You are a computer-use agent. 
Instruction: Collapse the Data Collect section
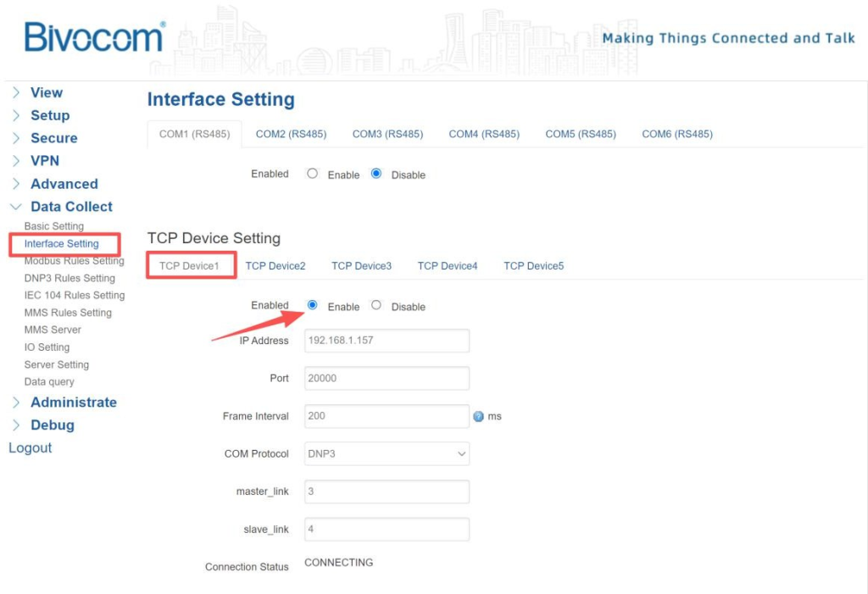point(16,207)
